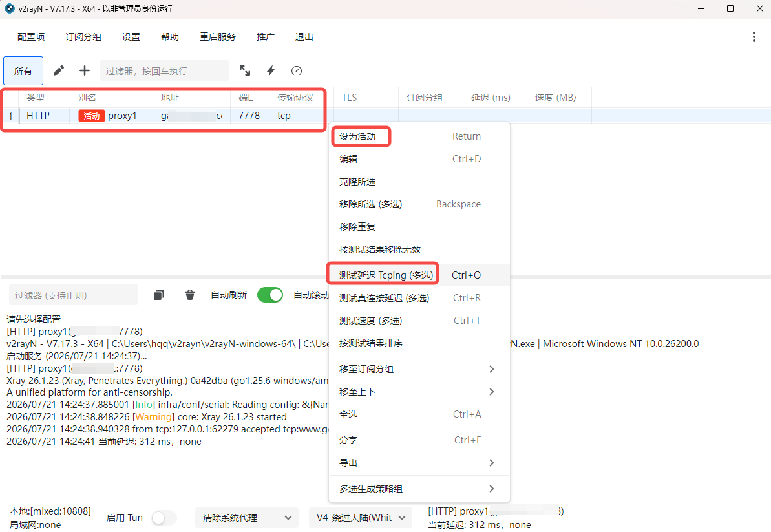The width and height of the screenshot is (771, 532).
Task: Expand the 移至订阅分组 submenu
Action: point(419,369)
